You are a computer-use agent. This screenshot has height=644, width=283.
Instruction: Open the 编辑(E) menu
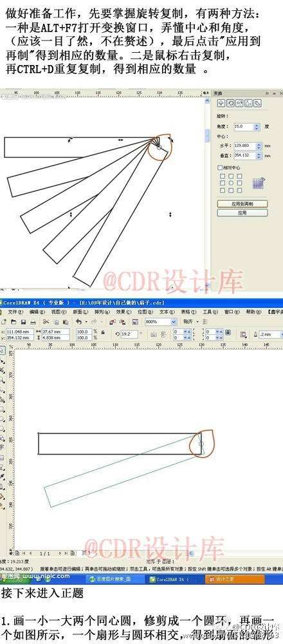[x=37, y=312]
